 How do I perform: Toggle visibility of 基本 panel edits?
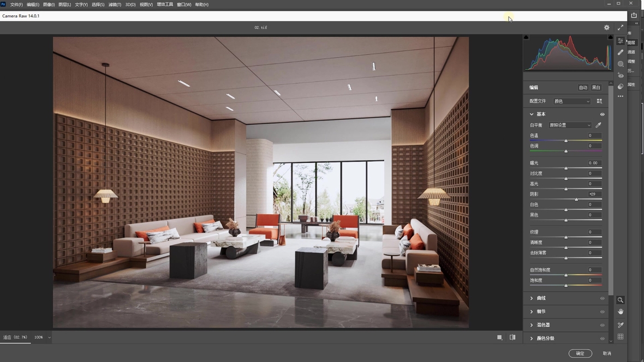tap(603, 114)
